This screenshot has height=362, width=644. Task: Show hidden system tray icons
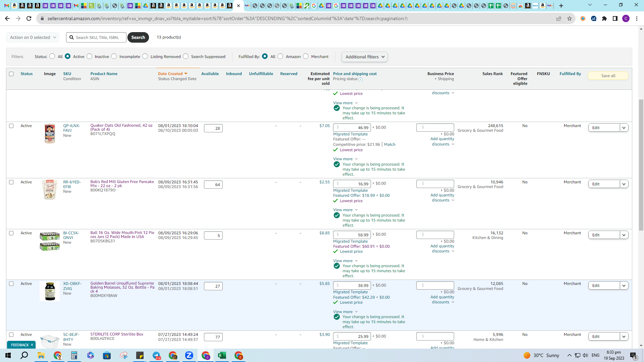(x=569, y=355)
